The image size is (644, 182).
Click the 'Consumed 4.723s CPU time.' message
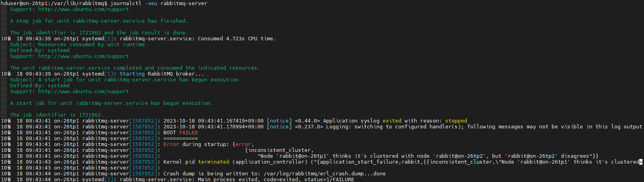click(237, 38)
